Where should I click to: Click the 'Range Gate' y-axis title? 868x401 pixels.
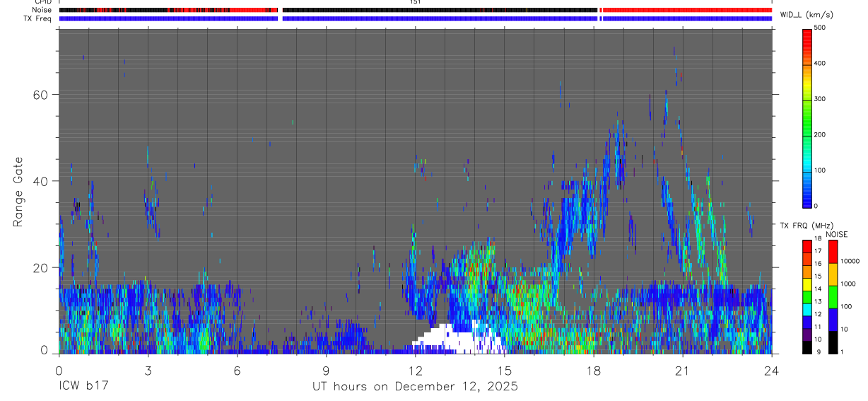pos(19,192)
